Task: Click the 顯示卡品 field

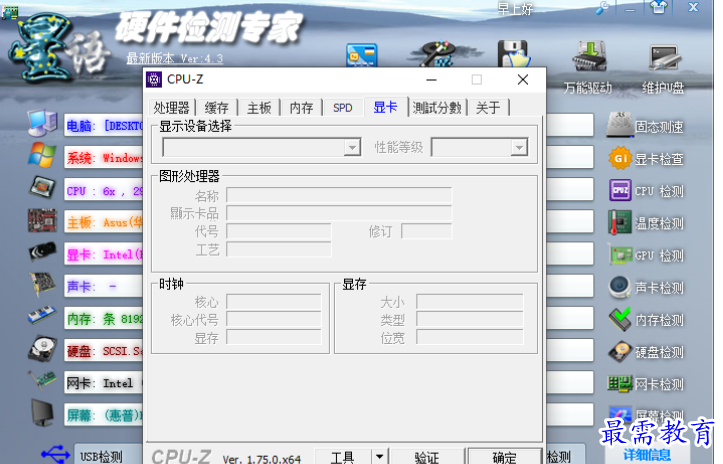Action: pyautogui.click(x=339, y=214)
